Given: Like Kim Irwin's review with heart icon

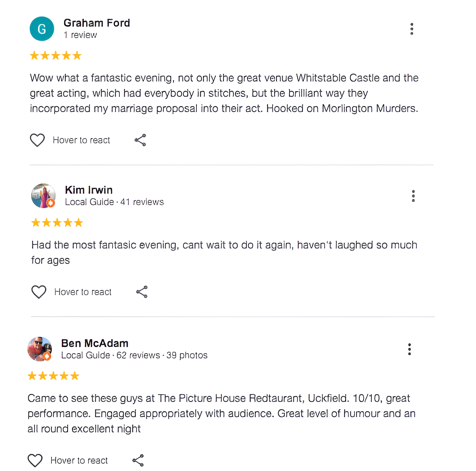Looking at the screenshot, I should [x=39, y=292].
